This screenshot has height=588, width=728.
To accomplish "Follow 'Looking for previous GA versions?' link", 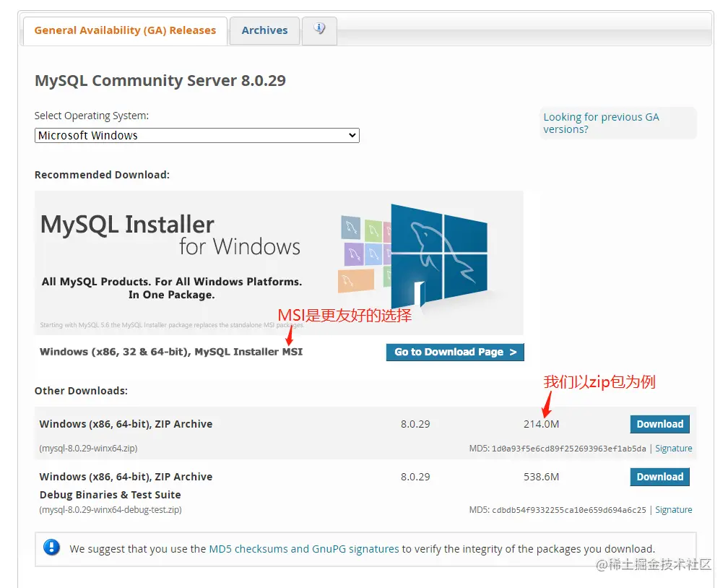I will [601, 123].
